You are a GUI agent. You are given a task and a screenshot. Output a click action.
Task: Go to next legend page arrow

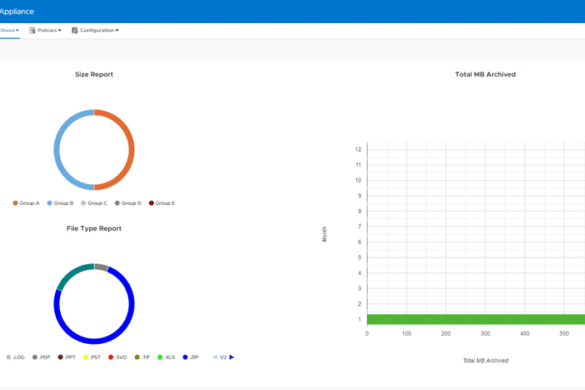coord(232,357)
